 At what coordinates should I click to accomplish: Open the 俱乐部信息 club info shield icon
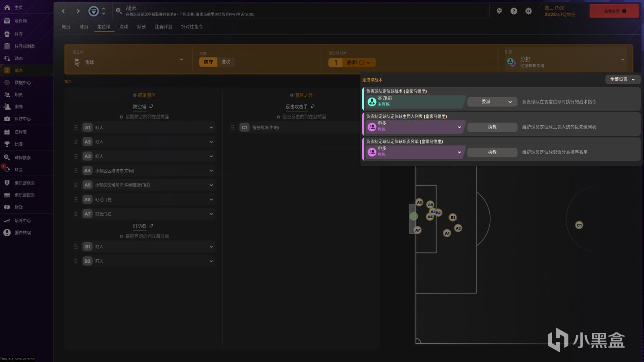click(x=7, y=183)
